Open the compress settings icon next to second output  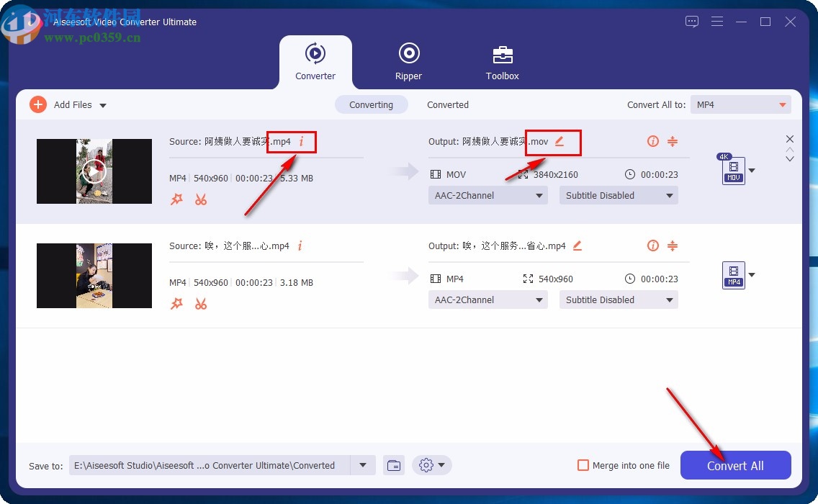tap(673, 246)
